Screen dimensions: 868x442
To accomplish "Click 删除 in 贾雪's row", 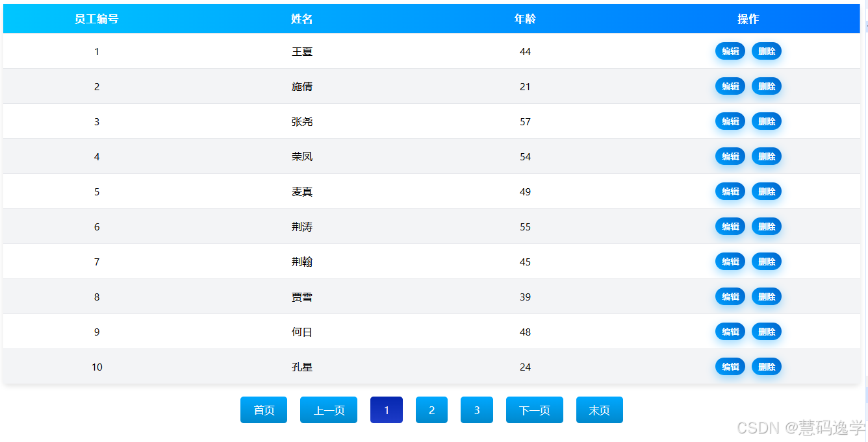I will (x=767, y=297).
